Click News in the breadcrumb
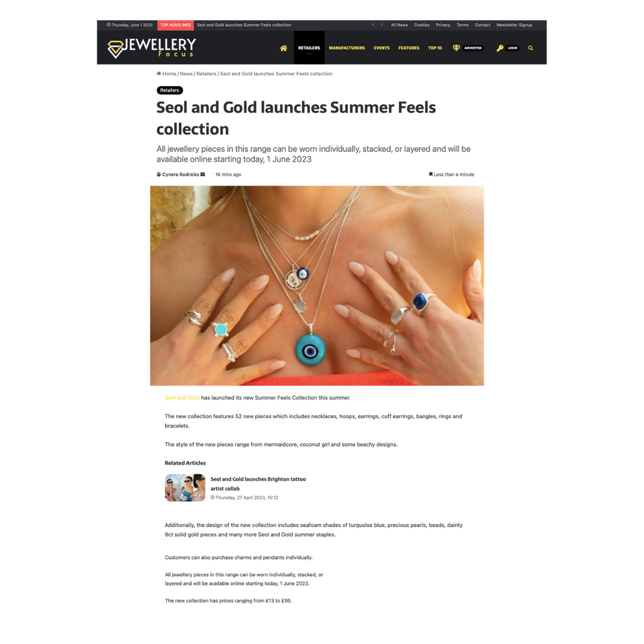The width and height of the screenshot is (644, 644). pos(186,74)
